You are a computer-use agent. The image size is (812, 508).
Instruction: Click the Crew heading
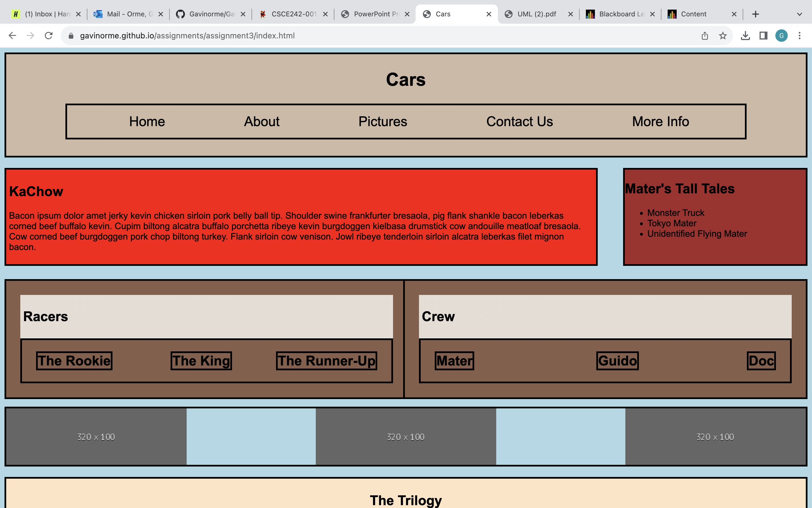tap(438, 316)
